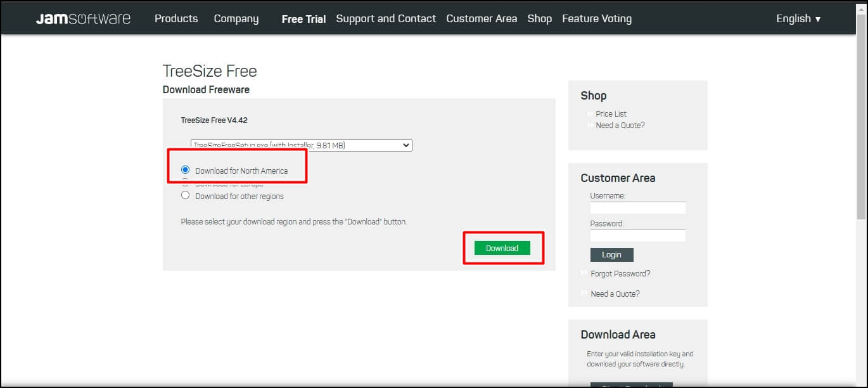Screen dimensions: 868x388
Task: Click the Download Freeware subheading
Action: coord(206,89)
